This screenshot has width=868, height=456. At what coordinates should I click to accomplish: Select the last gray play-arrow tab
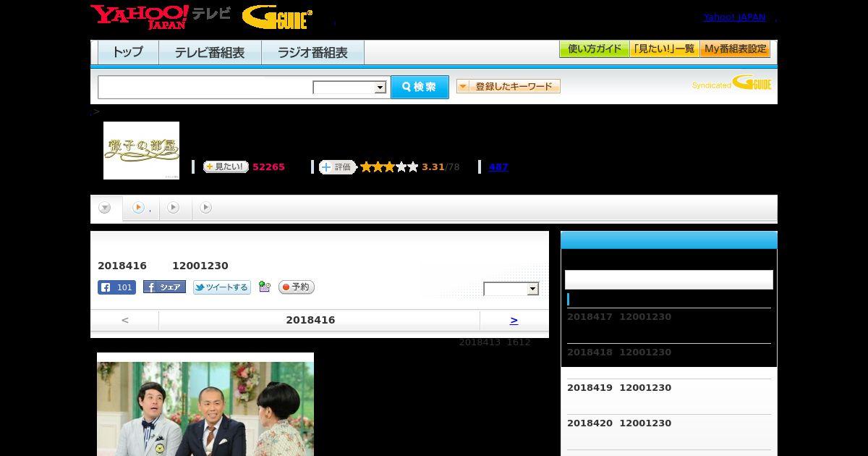[205, 208]
